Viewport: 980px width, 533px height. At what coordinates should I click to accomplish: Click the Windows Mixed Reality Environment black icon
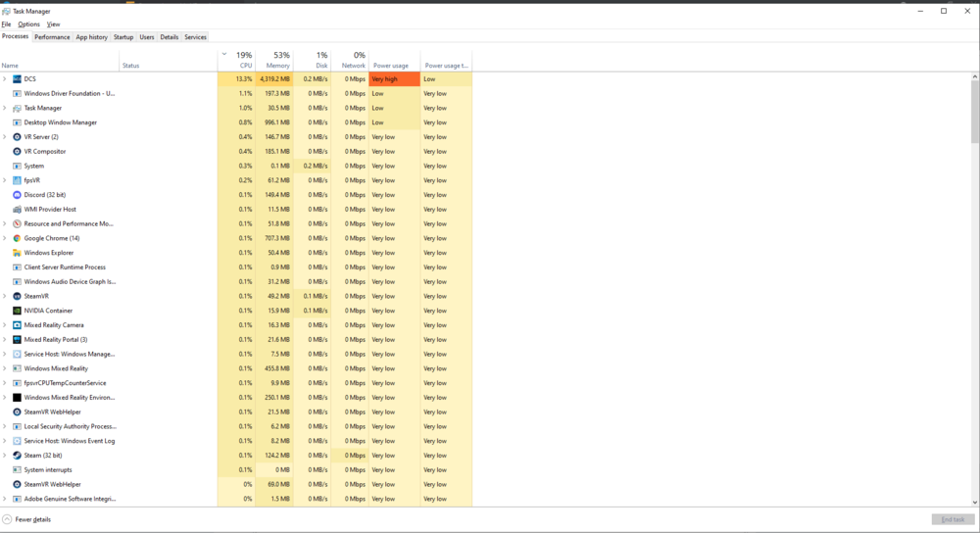point(17,398)
